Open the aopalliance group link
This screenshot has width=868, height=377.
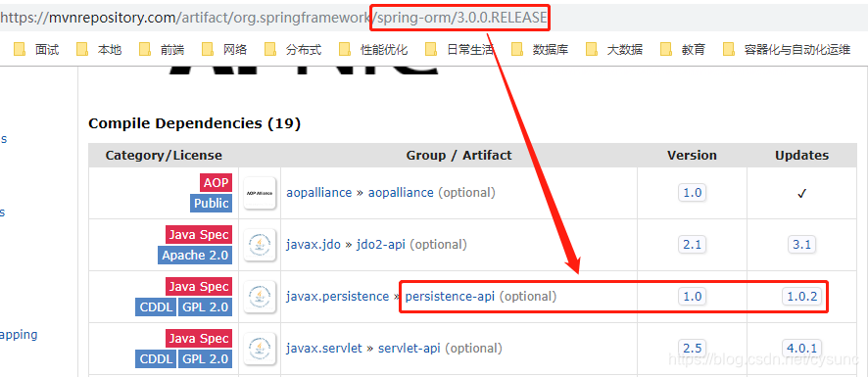pos(318,193)
